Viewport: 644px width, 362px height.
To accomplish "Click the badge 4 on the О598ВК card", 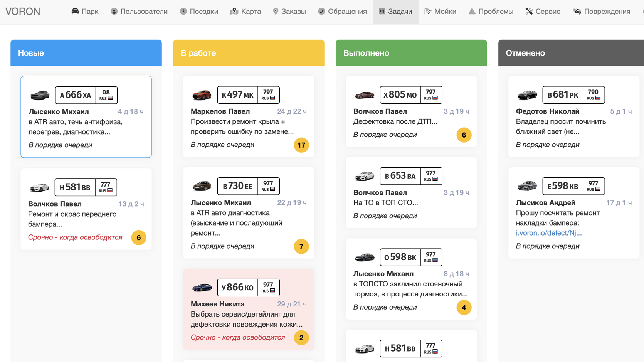I will pos(464,308).
